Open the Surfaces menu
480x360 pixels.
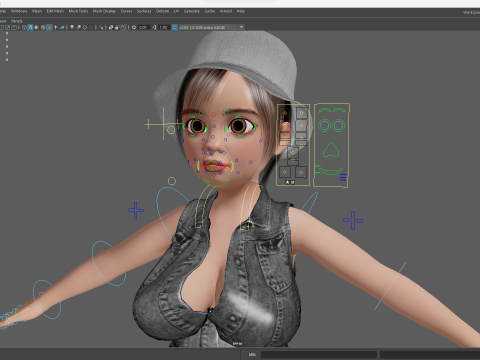[144, 11]
